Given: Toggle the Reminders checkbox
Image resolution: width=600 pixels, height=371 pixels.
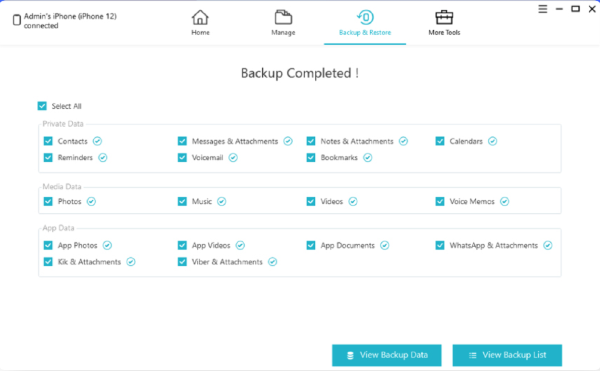Looking at the screenshot, I should tap(48, 158).
